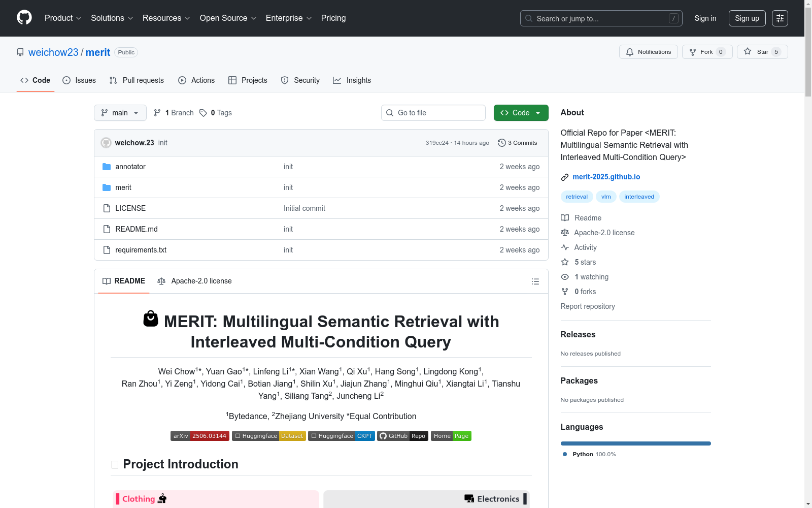Expand the Enterprise menu
The image size is (812, 508).
[289, 18]
